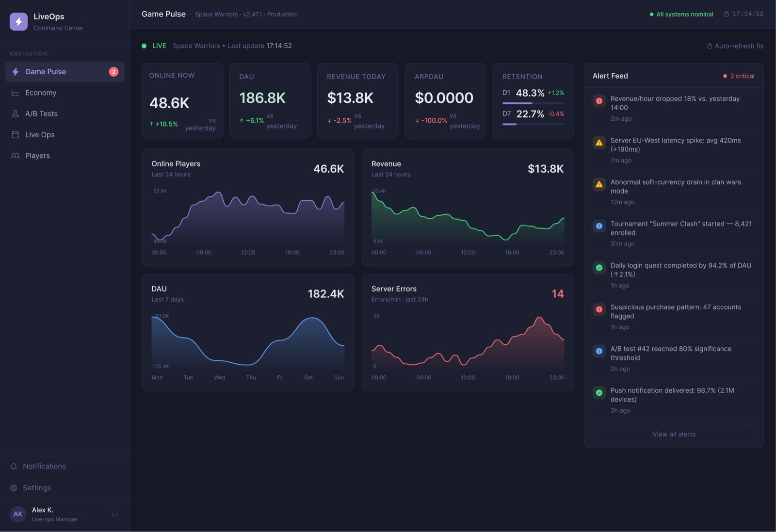This screenshot has width=776, height=532.
Task: Open the Players section
Action: click(65, 156)
